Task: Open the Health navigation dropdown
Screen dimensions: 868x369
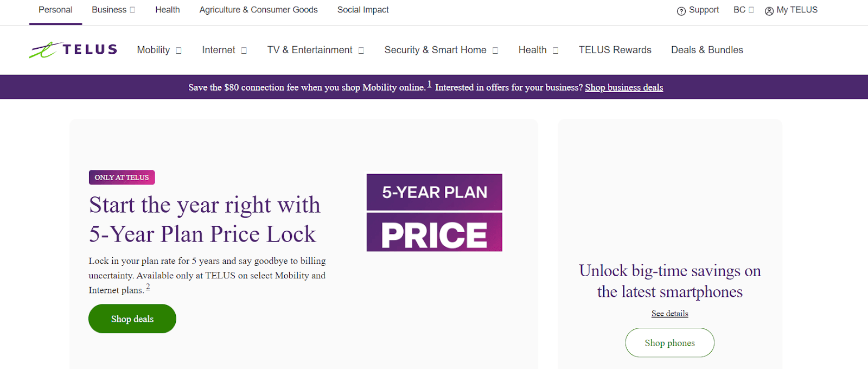Action: coord(538,50)
